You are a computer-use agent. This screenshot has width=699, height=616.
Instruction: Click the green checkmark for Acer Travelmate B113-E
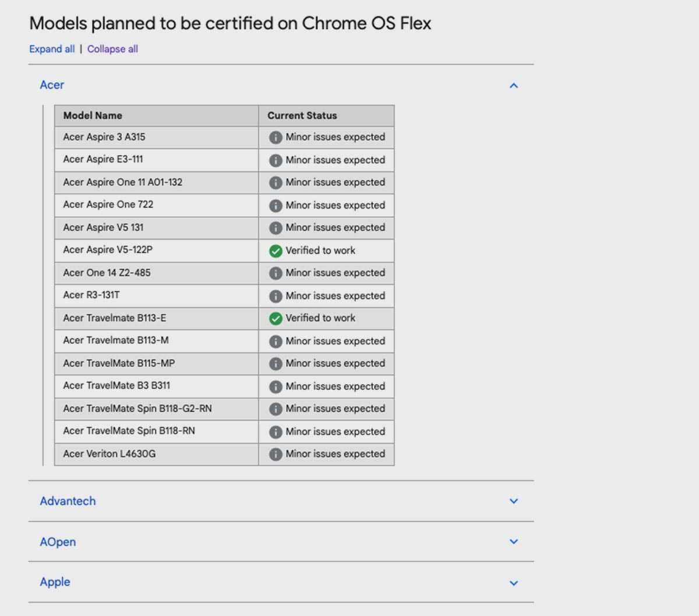[x=276, y=318]
